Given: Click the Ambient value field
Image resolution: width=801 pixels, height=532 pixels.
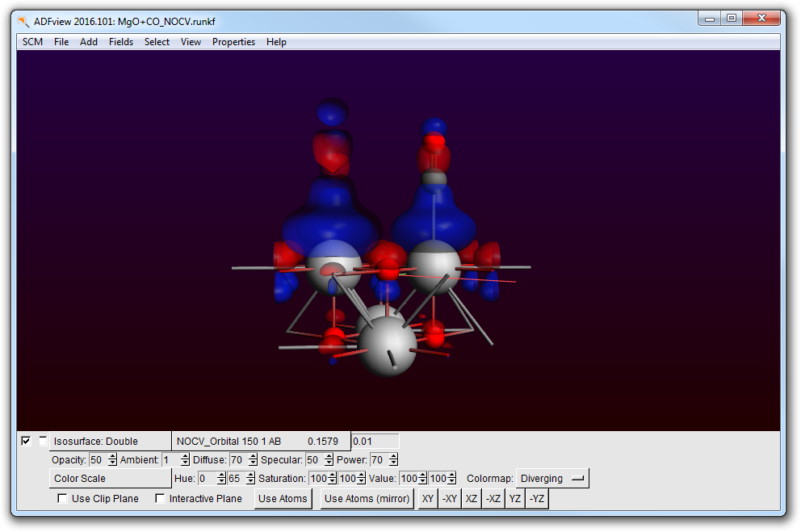Looking at the screenshot, I should (170, 460).
